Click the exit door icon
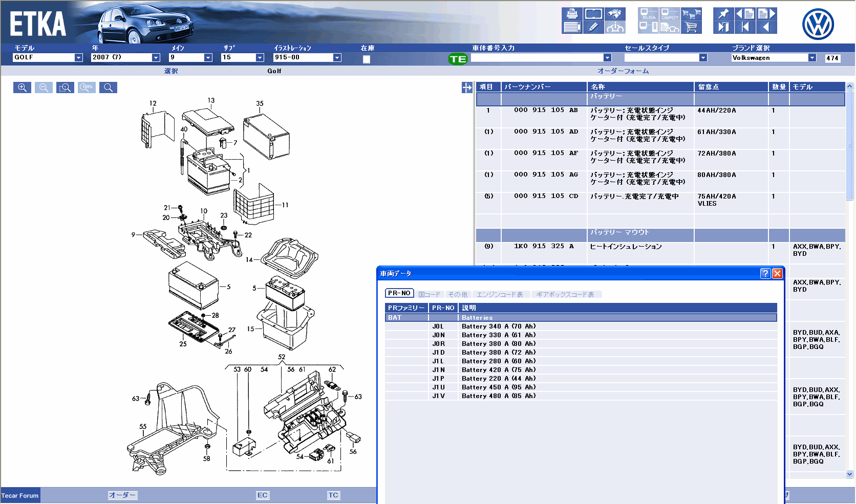 (723, 27)
